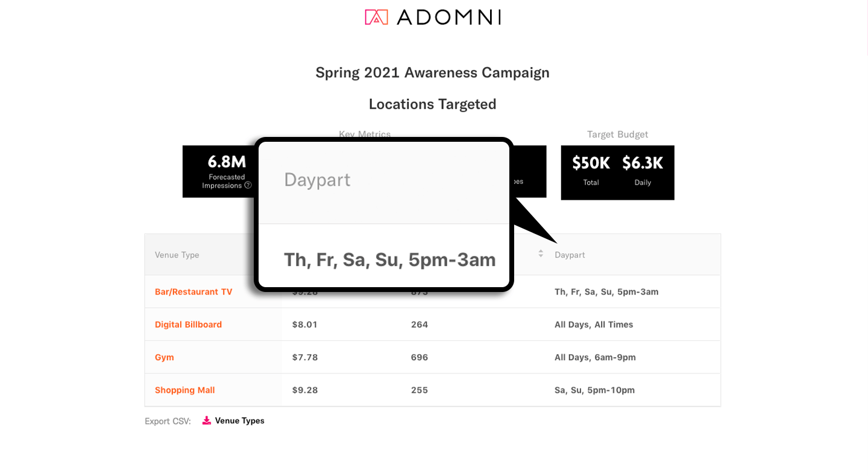This screenshot has height=476, width=868.
Task: Select the Gym venue type
Action: tap(165, 357)
